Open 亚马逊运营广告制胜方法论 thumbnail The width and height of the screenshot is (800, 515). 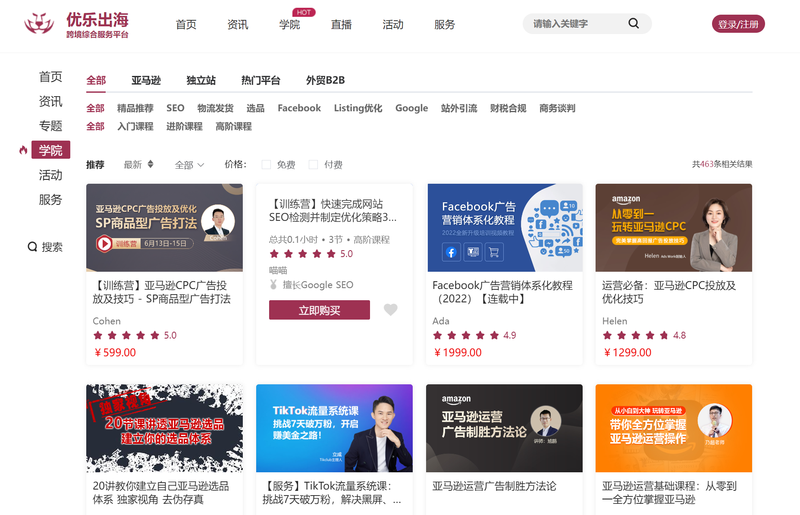[504, 428]
